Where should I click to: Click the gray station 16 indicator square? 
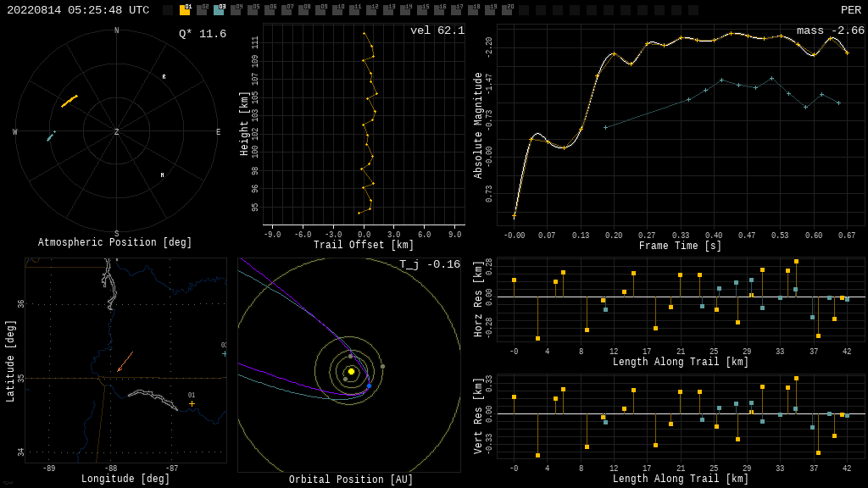coord(439,10)
